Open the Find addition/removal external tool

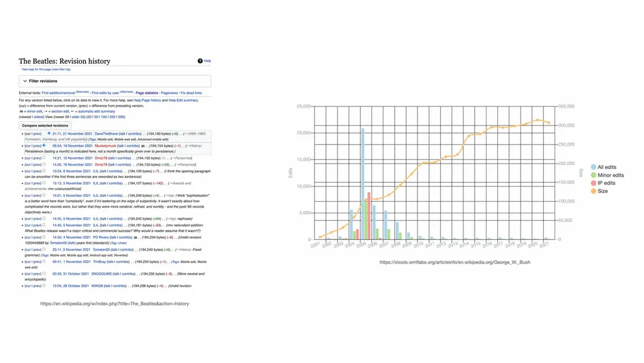58,93
